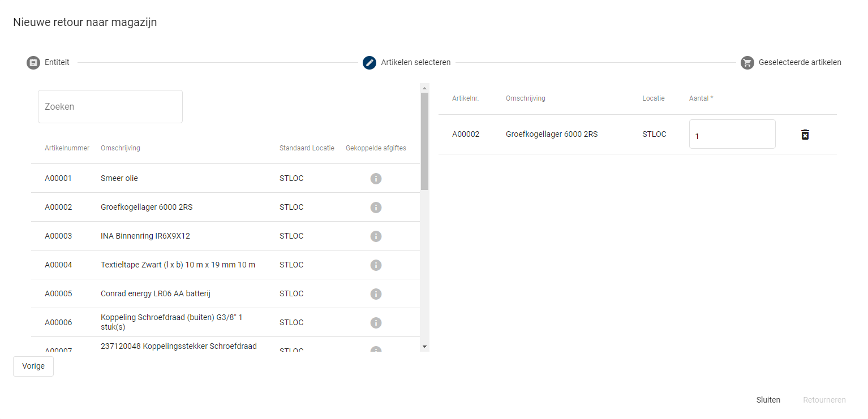Click scrollbar up arrow in article list
The height and width of the screenshot is (419, 868).
(x=424, y=88)
